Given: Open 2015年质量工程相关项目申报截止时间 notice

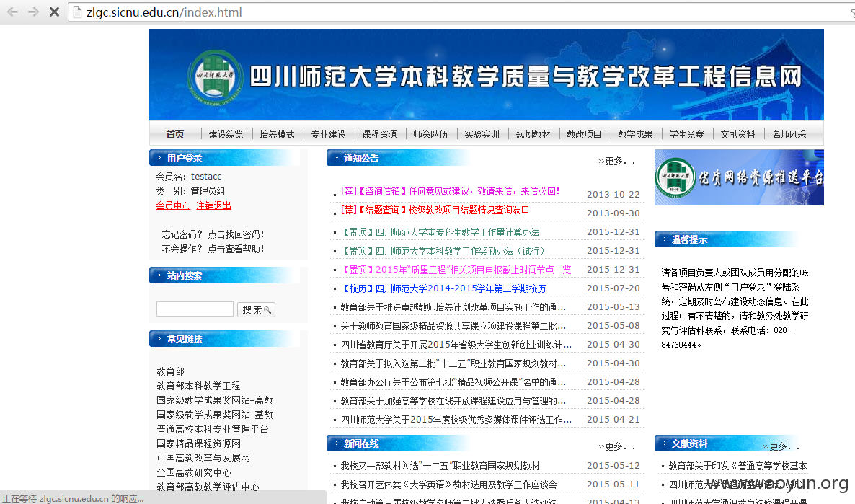Looking at the screenshot, I should 456,270.
